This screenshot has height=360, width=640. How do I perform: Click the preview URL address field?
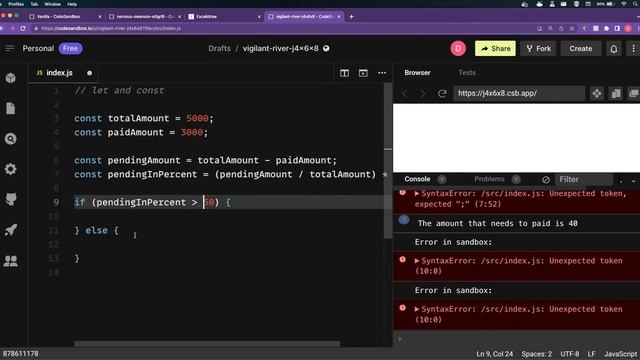pyautogui.click(x=519, y=93)
